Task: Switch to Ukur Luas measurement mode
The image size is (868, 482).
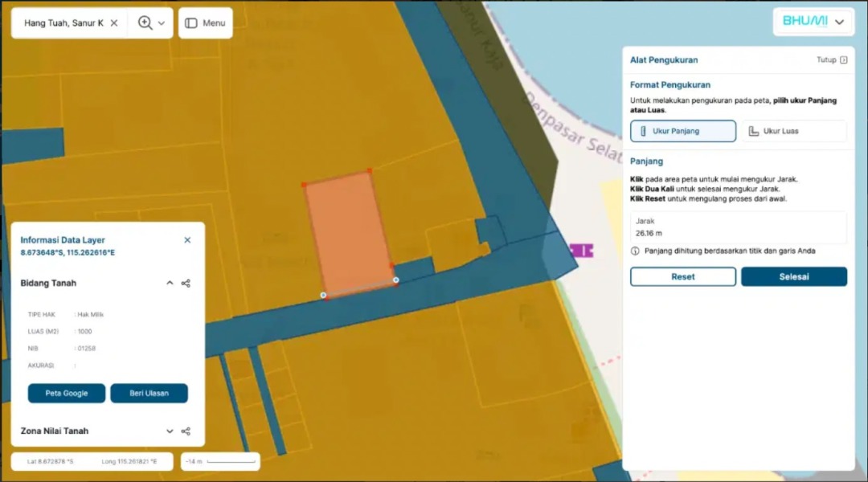Action: pyautogui.click(x=793, y=131)
